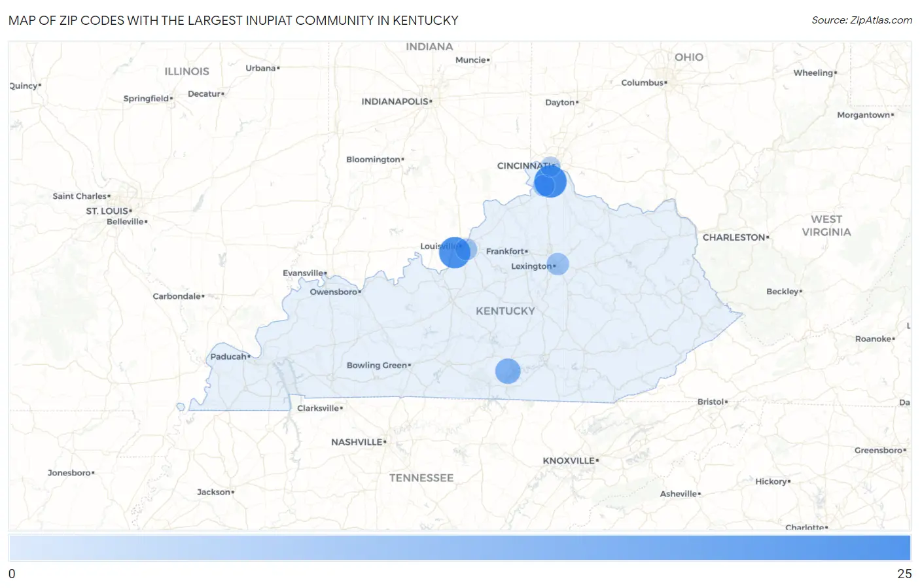920x588 pixels.
Task: Click the Greensboro city label
Action: [878, 450]
